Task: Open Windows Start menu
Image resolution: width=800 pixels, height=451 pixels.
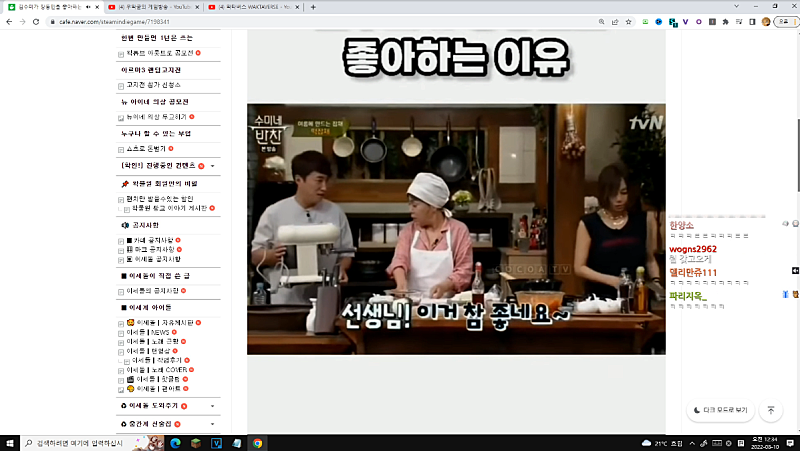Action: tap(10, 443)
